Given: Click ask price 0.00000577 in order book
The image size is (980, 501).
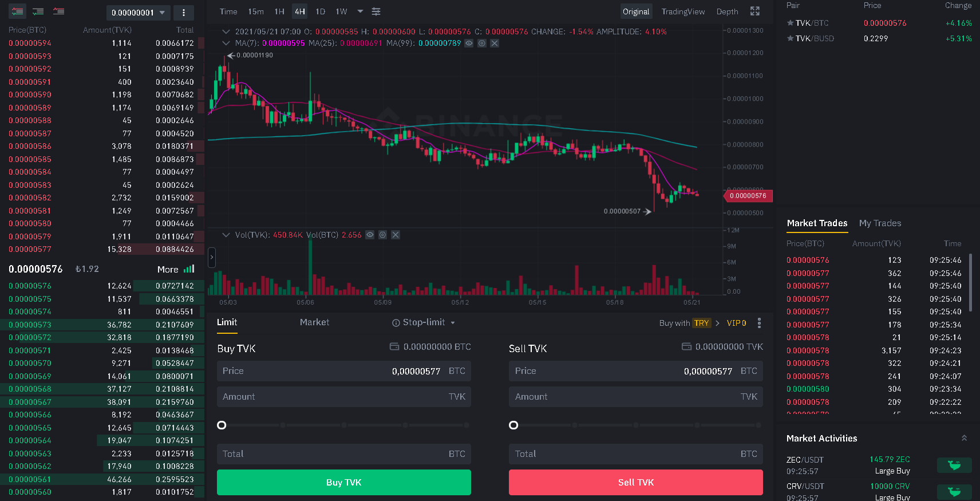Looking at the screenshot, I should pos(30,249).
